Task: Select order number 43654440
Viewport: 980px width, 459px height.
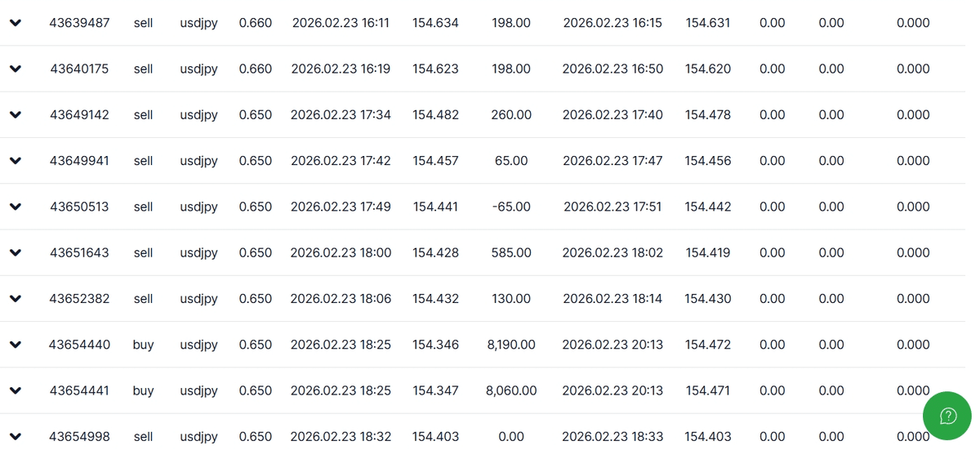Action: 79,345
